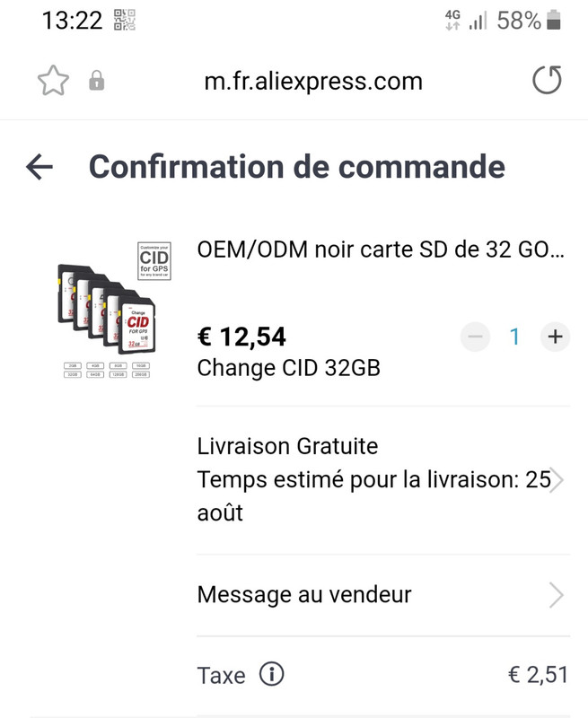Image resolution: width=588 pixels, height=718 pixels.
Task: Tap the padlock security icon
Action: 96,81
